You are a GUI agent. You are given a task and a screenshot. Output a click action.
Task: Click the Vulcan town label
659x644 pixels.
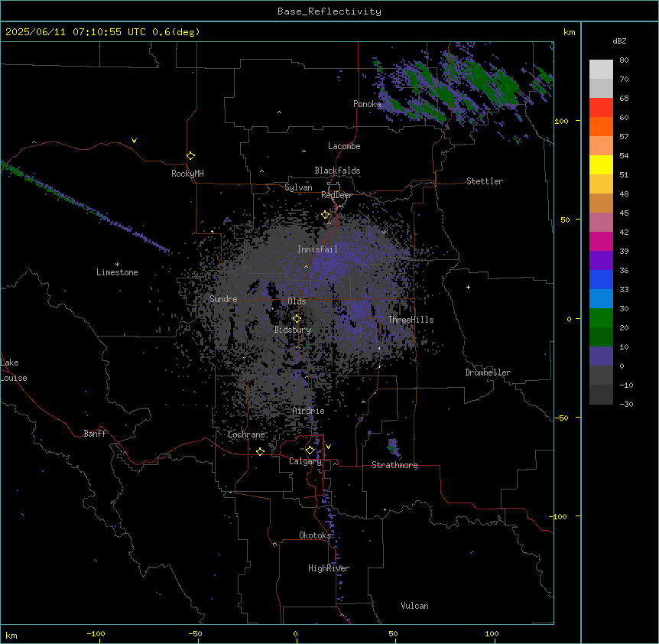pyautogui.click(x=415, y=606)
